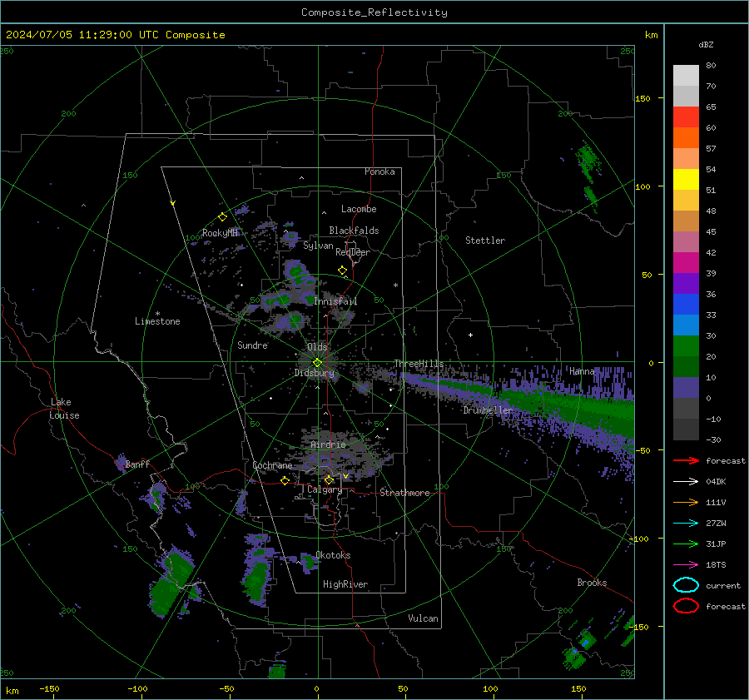Screen dimensions: 749x700
Task: Click the green 31JP arrow icon
Action: (x=686, y=544)
